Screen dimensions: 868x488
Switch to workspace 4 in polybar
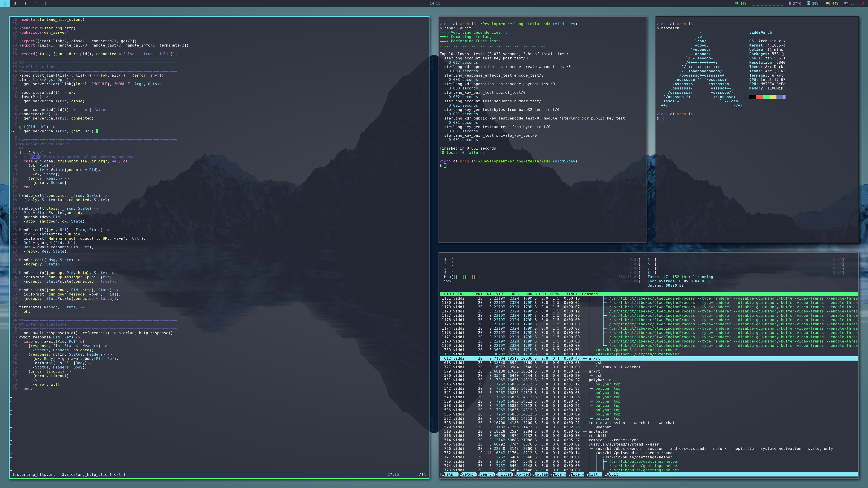[35, 3]
